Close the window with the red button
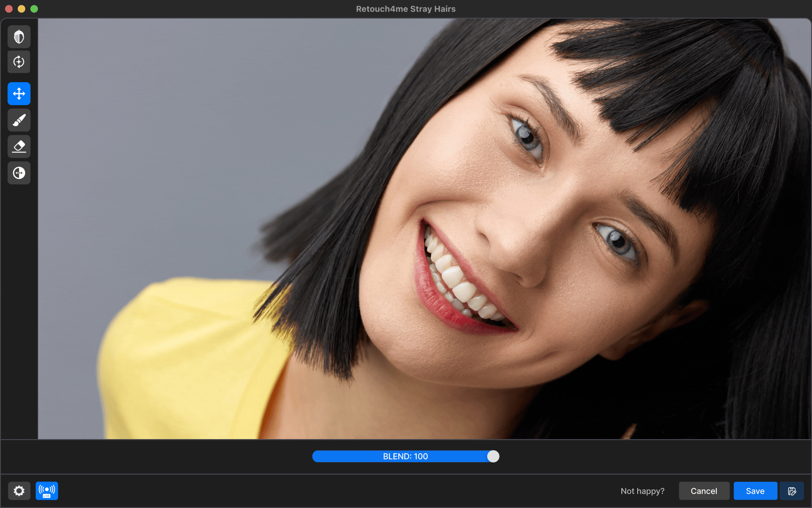The width and height of the screenshot is (812, 508). pos(9,9)
